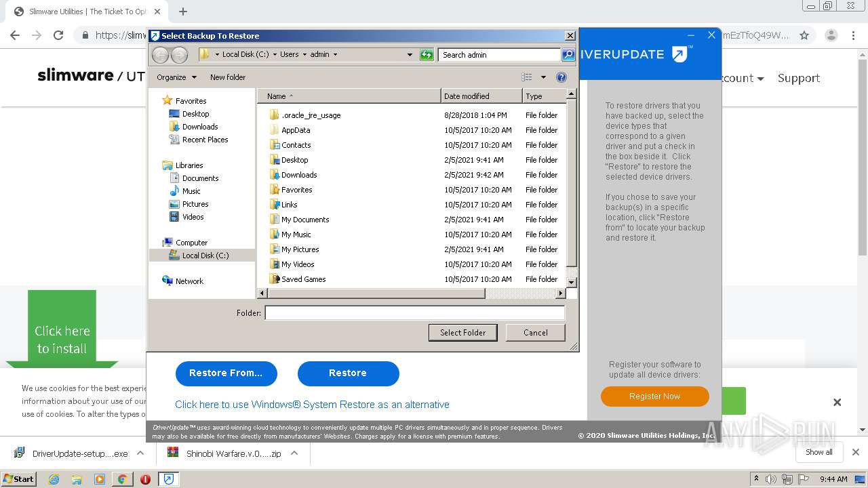Open address bar history dropdown arrow
The width and height of the screenshot is (868, 488).
click(x=410, y=55)
